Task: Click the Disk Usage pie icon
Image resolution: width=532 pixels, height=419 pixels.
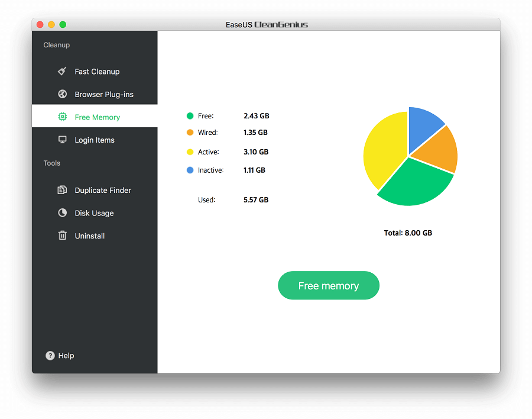Action: click(x=63, y=212)
